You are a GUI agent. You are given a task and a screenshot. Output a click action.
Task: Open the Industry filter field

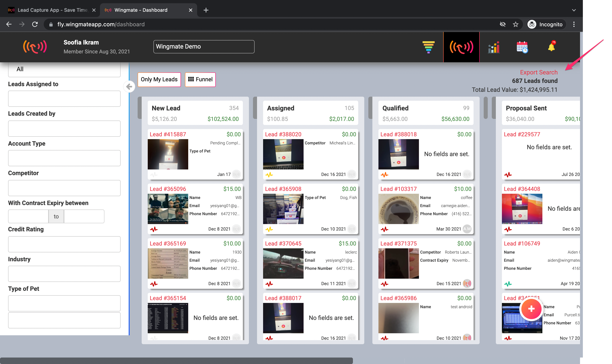pos(64,274)
